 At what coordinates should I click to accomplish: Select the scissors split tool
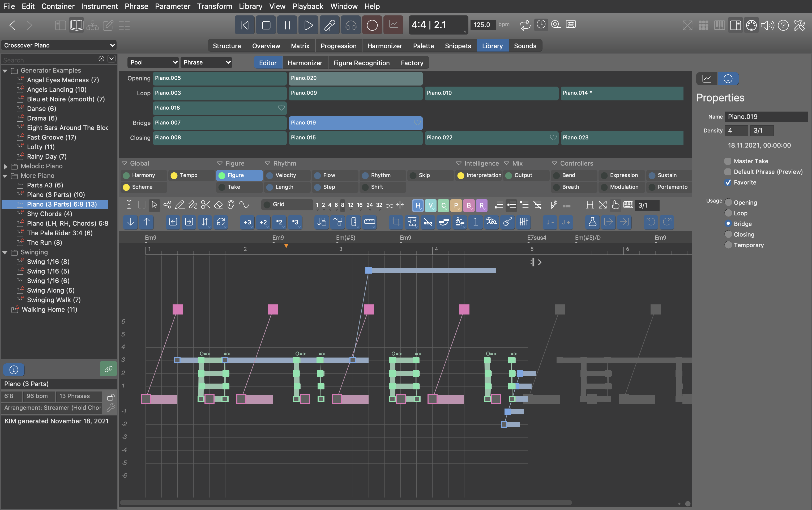point(205,205)
